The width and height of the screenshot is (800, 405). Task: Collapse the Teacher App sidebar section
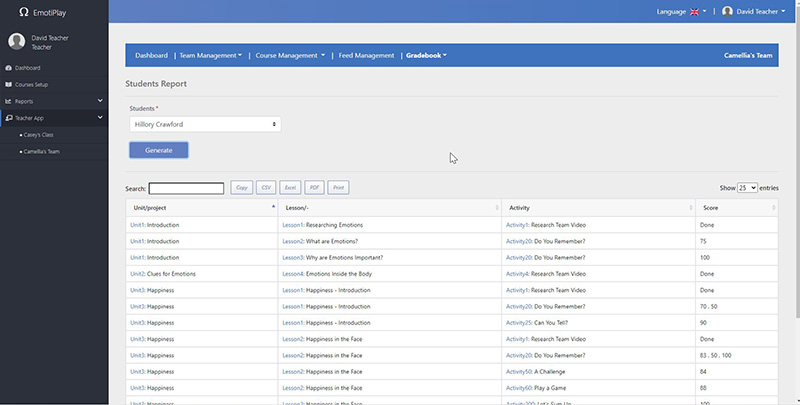point(100,117)
